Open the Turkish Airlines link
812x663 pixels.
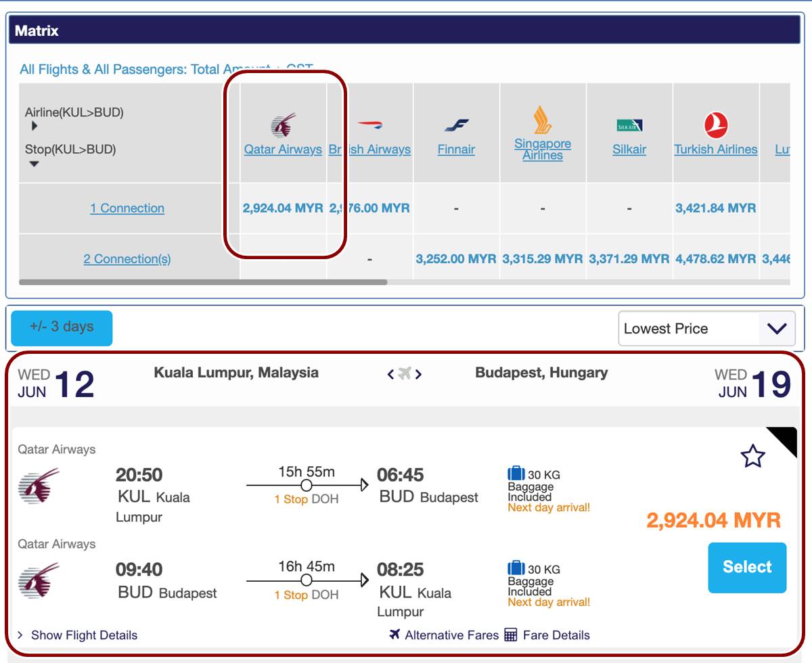(x=716, y=150)
